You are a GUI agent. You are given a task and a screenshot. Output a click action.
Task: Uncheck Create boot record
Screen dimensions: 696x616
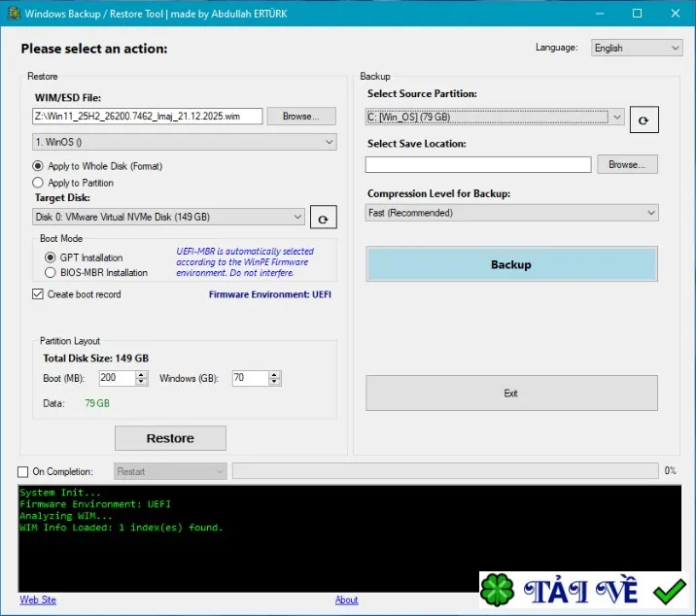tap(38, 294)
